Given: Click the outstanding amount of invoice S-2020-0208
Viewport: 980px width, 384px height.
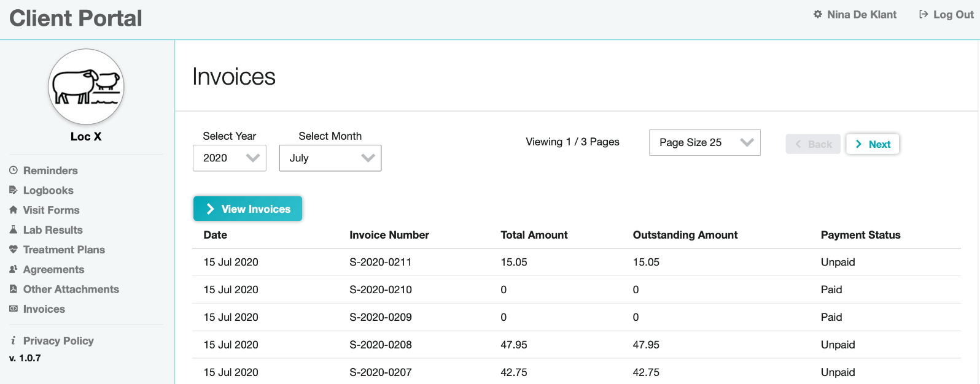Looking at the screenshot, I should (x=646, y=345).
